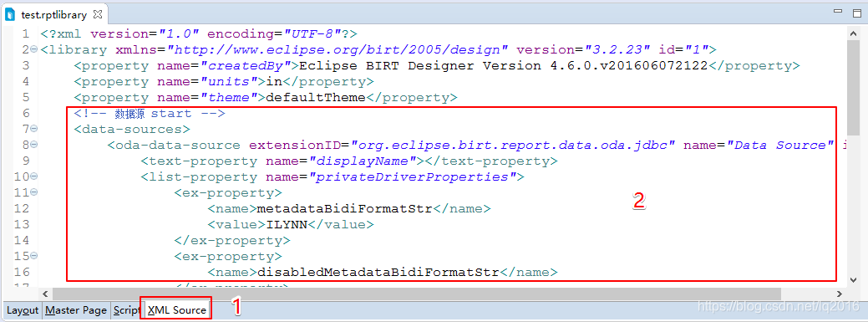
Task: Open the Master Page tab
Action: click(76, 310)
